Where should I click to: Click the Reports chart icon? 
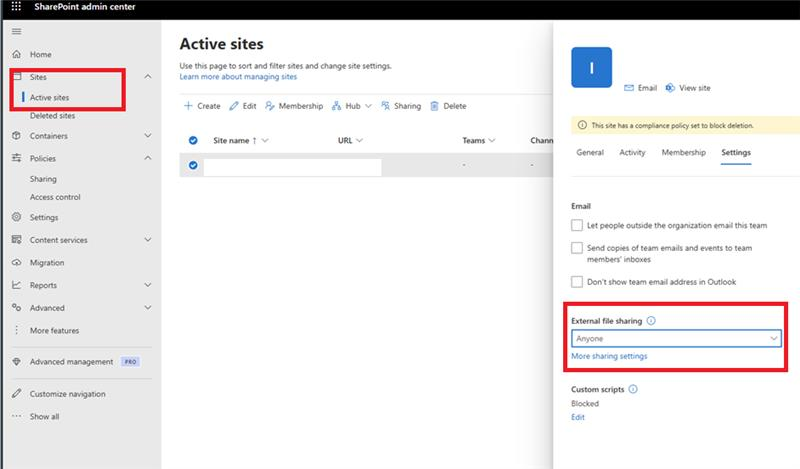tap(16, 285)
